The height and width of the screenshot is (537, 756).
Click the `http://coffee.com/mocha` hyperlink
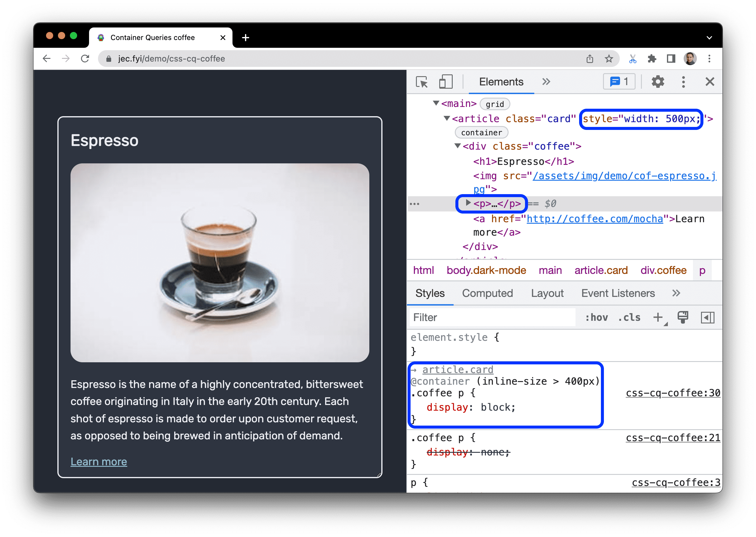(x=595, y=219)
